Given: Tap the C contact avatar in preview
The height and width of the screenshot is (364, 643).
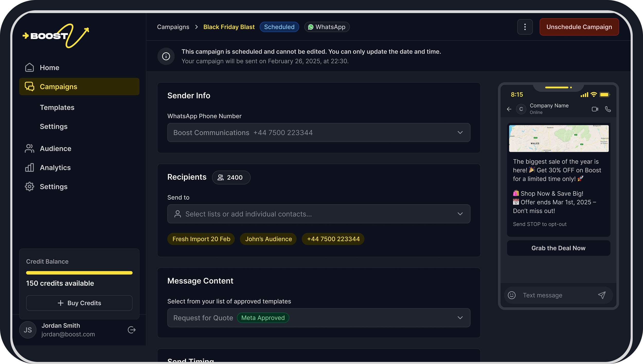Looking at the screenshot, I should coord(521,109).
